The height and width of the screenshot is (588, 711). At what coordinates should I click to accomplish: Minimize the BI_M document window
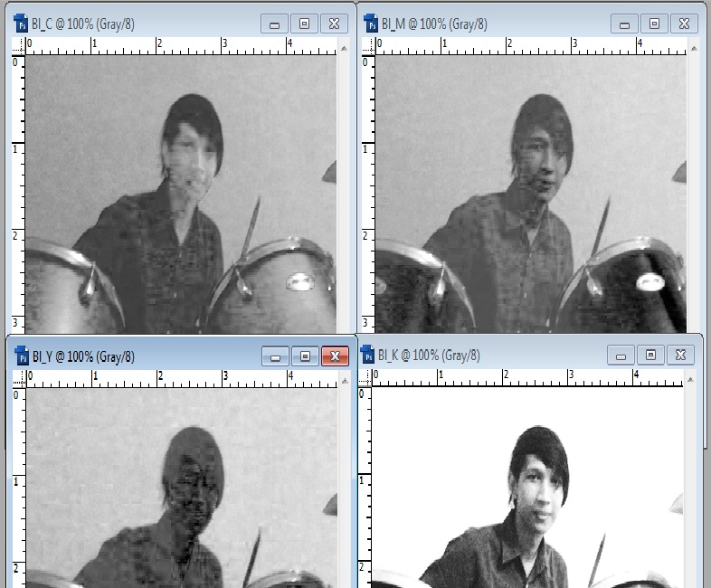pos(624,24)
